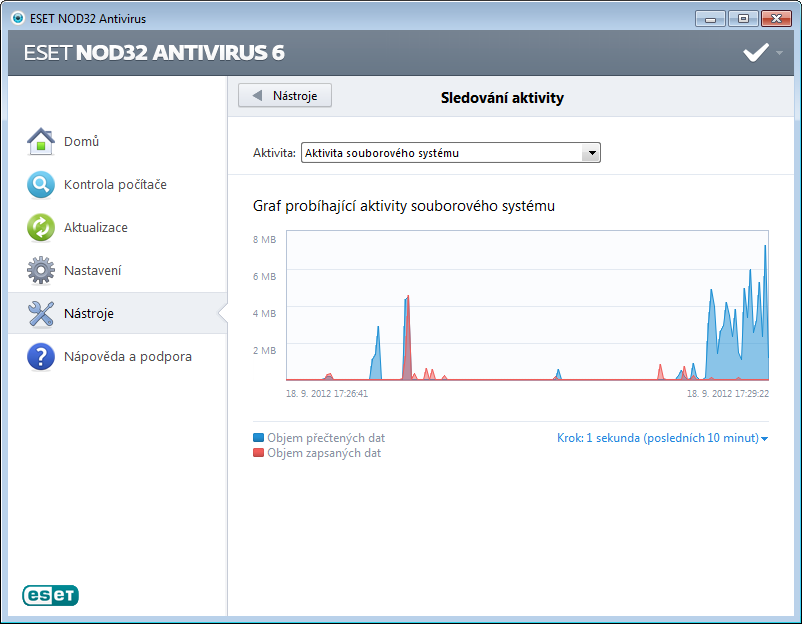The height and width of the screenshot is (624, 802).
Task: Click the Aktualizace green refresh icon
Action: click(40, 228)
